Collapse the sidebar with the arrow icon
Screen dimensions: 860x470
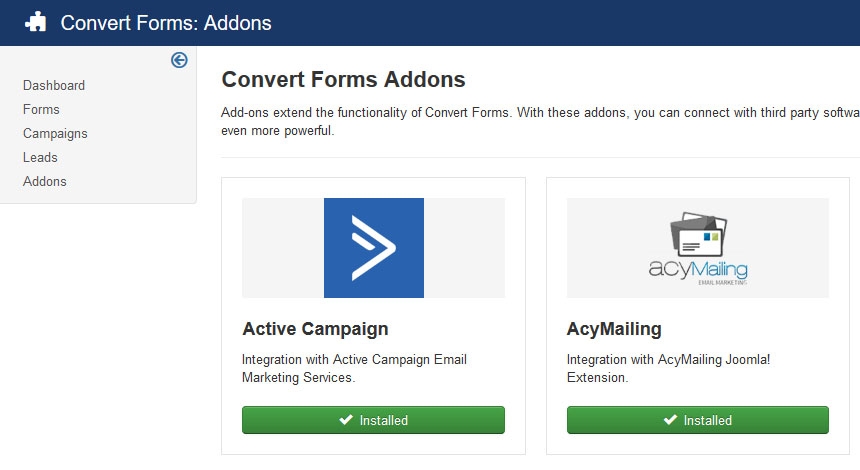pos(179,60)
